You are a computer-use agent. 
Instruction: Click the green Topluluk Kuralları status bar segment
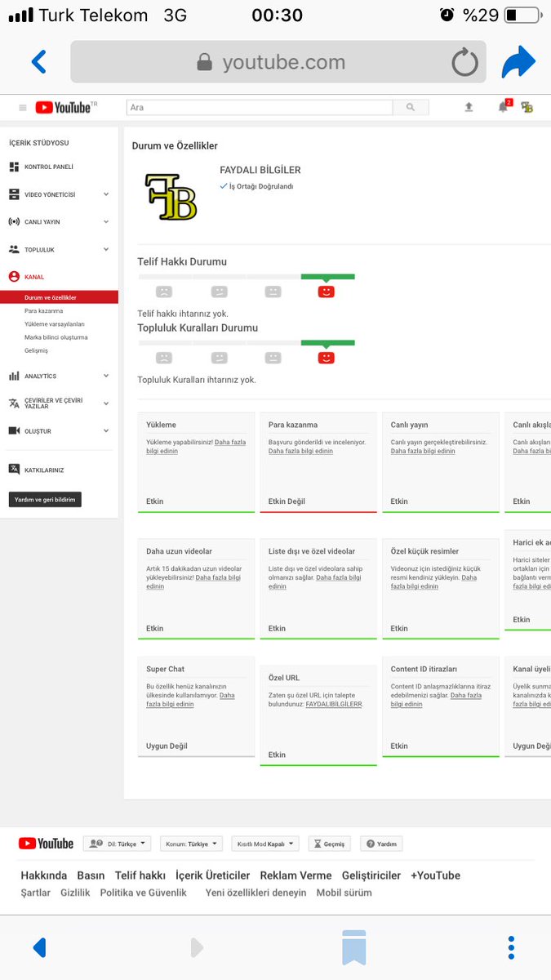[x=327, y=343]
